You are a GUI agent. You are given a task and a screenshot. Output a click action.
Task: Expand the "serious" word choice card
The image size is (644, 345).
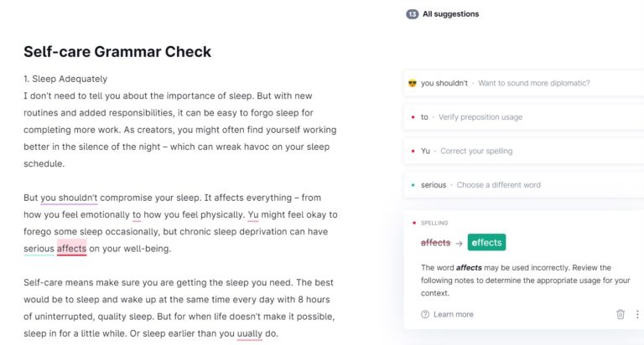[x=520, y=185]
